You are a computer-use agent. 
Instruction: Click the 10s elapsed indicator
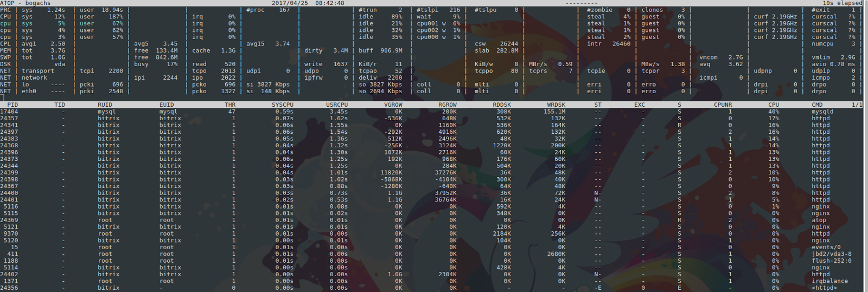point(842,3)
